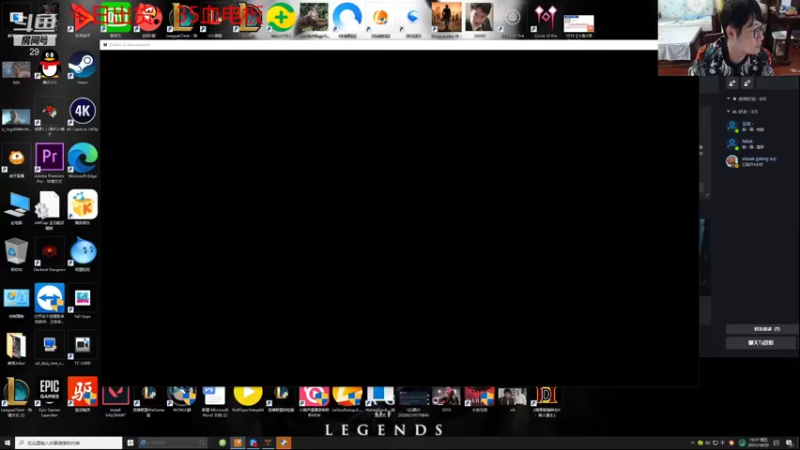This screenshot has height=450, width=800.
Task: Show hidden system tray icons chevron
Action: (x=692, y=443)
